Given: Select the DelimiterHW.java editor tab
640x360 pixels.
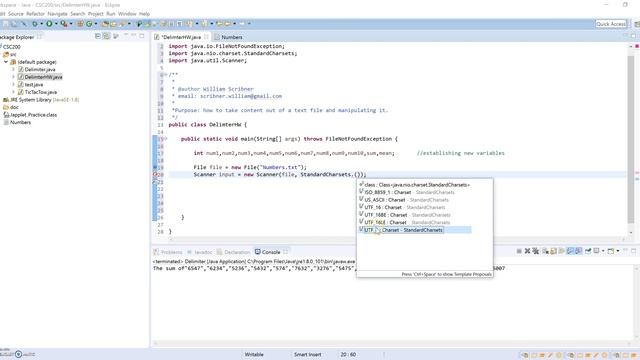Looking at the screenshot, I should pos(181,37).
